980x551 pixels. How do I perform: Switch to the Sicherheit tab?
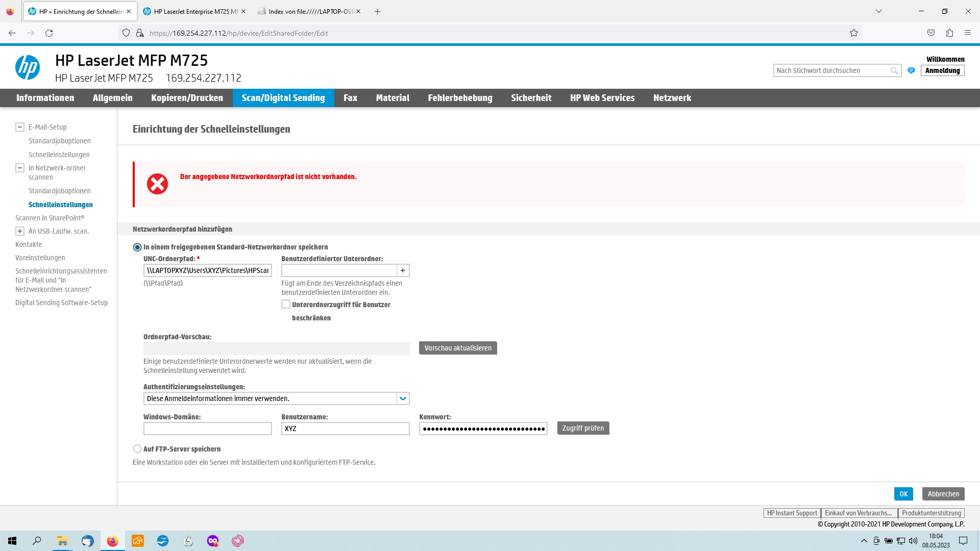[x=531, y=98]
